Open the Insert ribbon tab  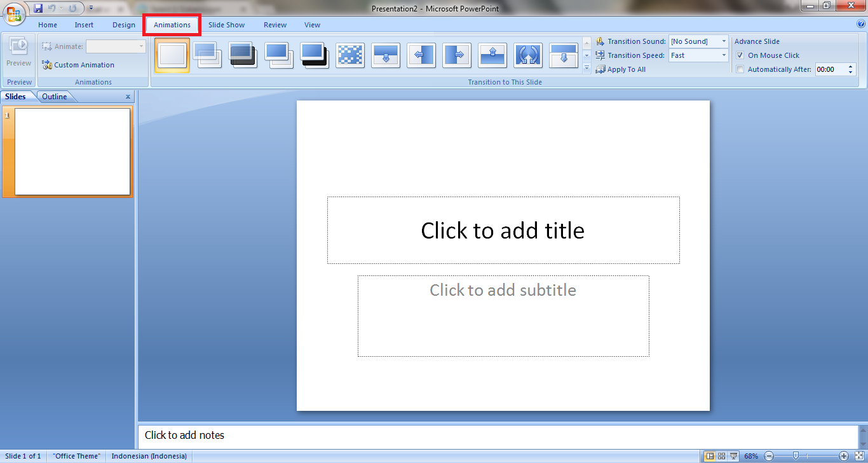(x=84, y=25)
